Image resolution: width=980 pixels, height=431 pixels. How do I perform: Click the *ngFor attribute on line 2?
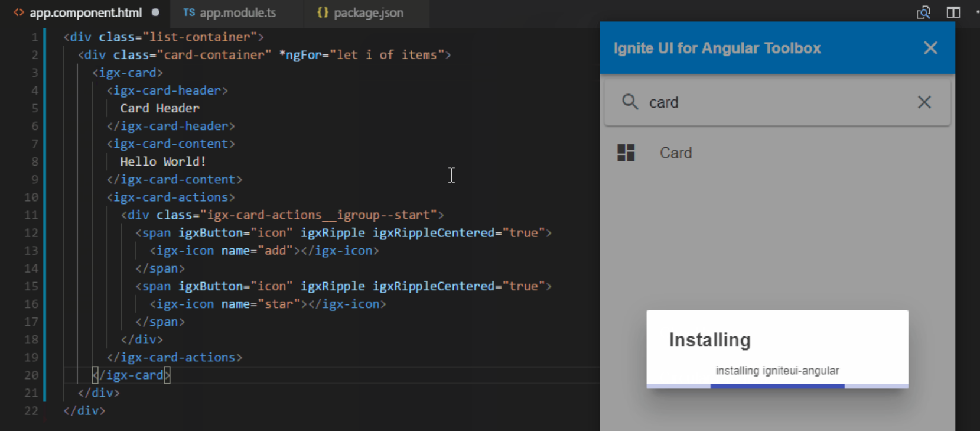[300, 55]
